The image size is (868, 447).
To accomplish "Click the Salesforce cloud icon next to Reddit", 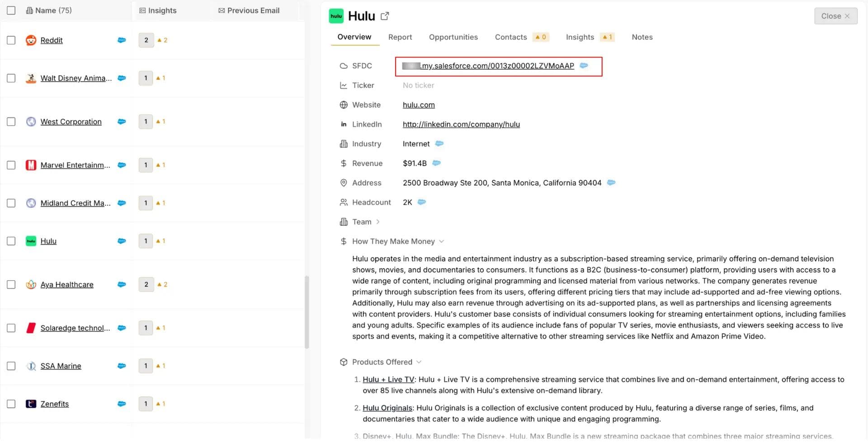I will tap(122, 40).
